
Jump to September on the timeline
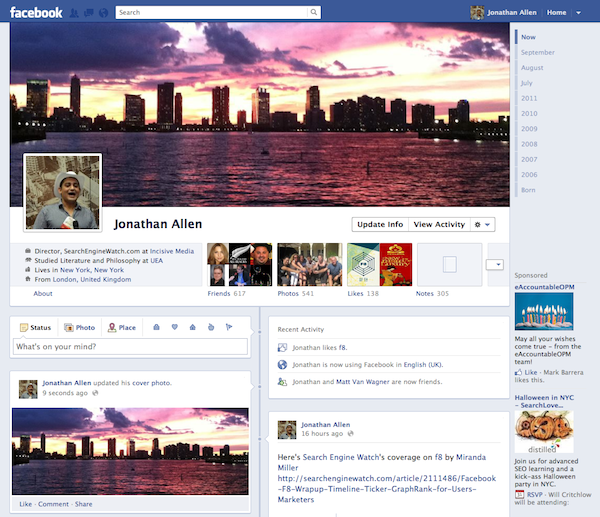pos(537,52)
